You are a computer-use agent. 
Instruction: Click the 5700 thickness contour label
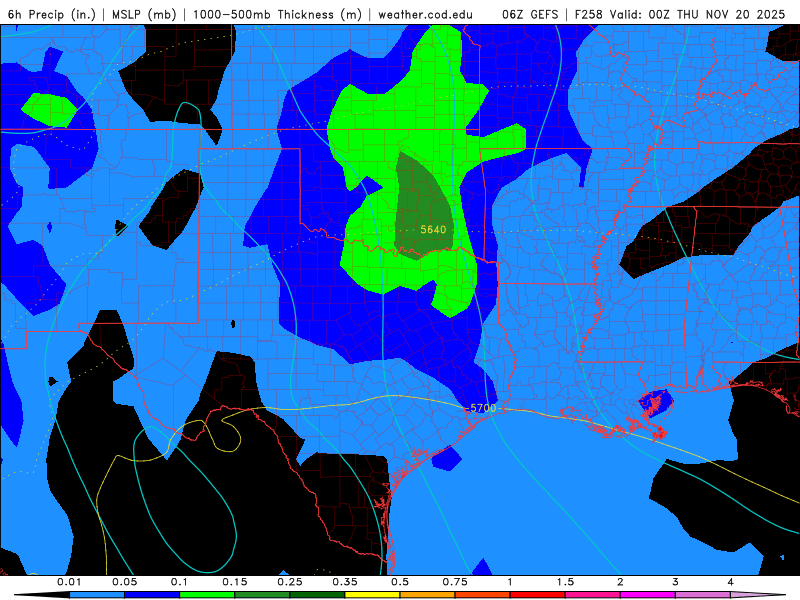(x=483, y=408)
